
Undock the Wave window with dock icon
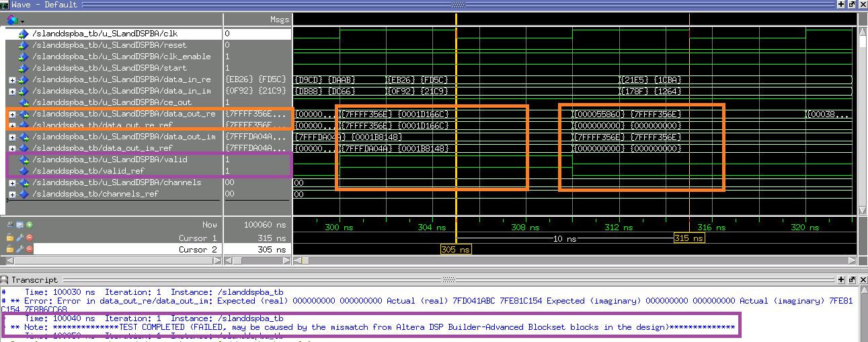tap(851, 4)
